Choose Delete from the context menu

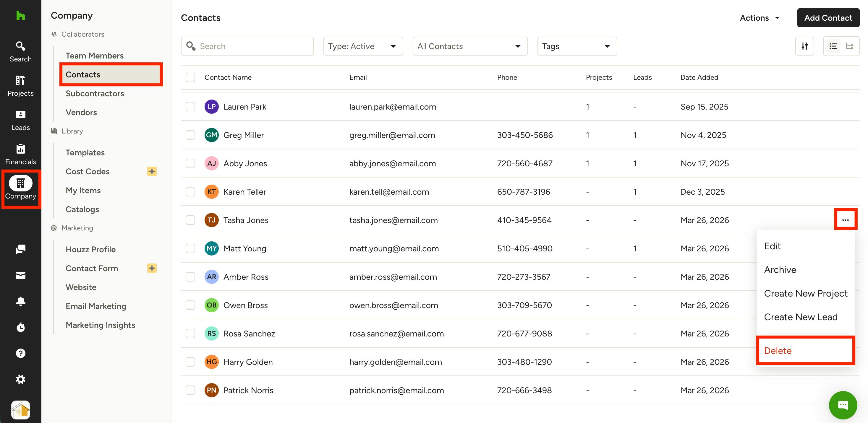806,351
